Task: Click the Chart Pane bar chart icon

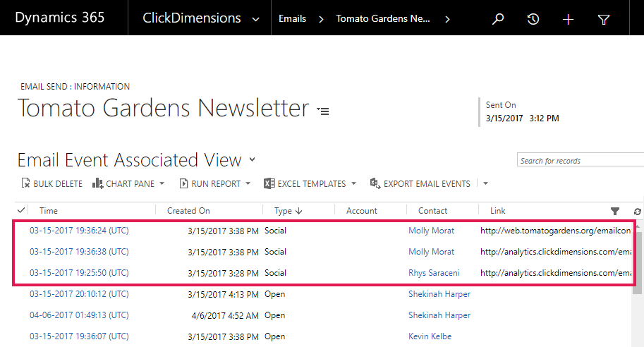Action: click(97, 183)
